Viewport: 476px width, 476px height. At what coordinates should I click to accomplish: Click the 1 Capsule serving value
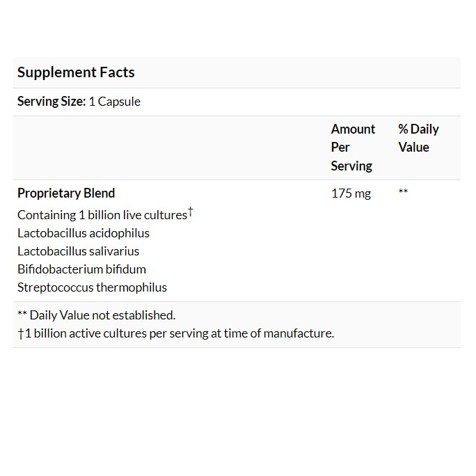click(115, 102)
